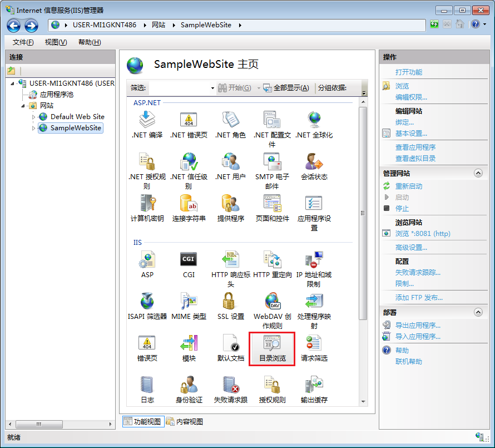The height and width of the screenshot is (448, 495).
Task: Open the 文件(F) menu
Action: click(23, 42)
